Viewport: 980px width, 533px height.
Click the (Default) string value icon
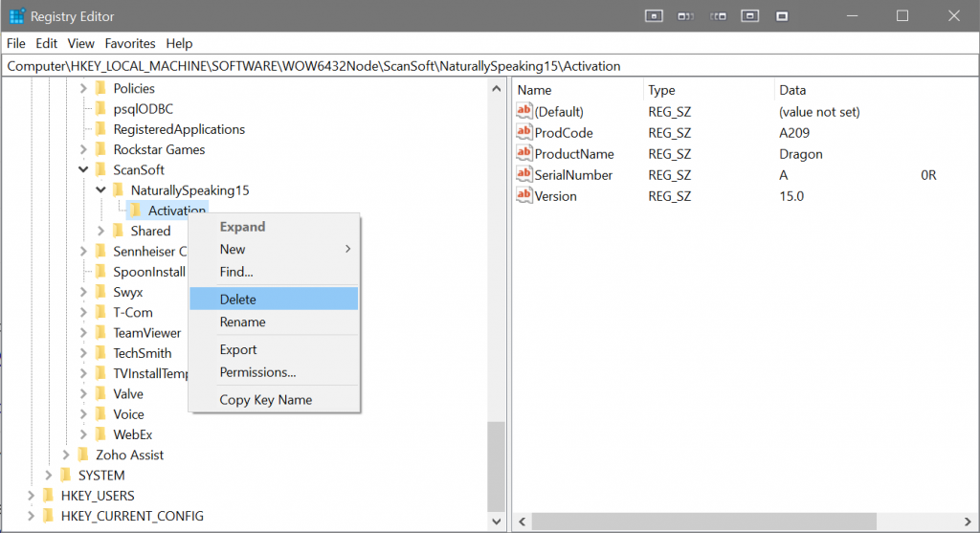coord(523,111)
